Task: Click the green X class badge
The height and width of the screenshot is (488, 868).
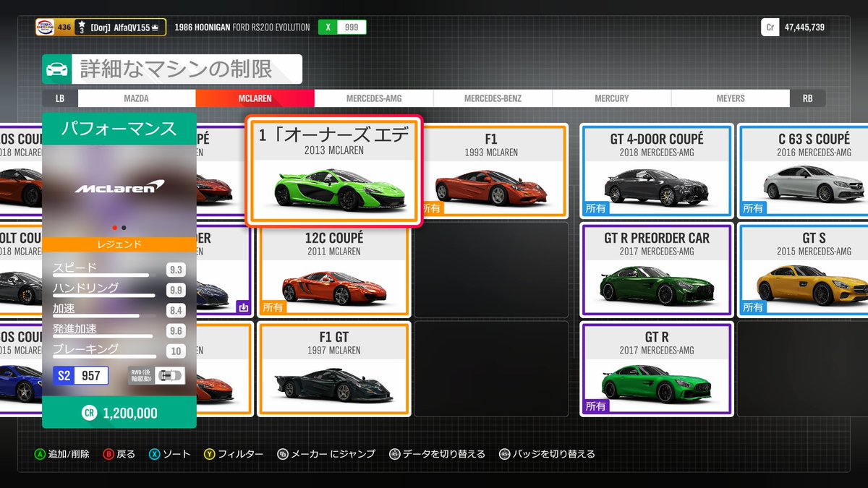Action: coord(328,27)
